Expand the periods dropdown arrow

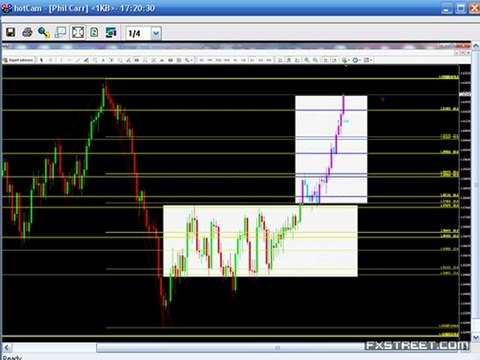click(x=360, y=60)
